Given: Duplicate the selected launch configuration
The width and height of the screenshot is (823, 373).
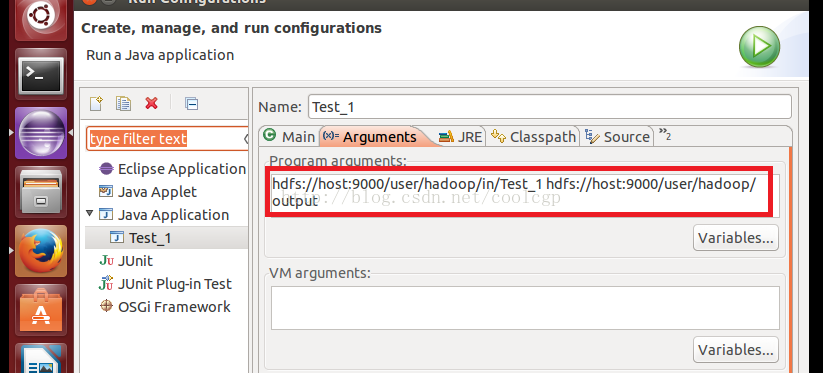Looking at the screenshot, I should click(x=124, y=103).
